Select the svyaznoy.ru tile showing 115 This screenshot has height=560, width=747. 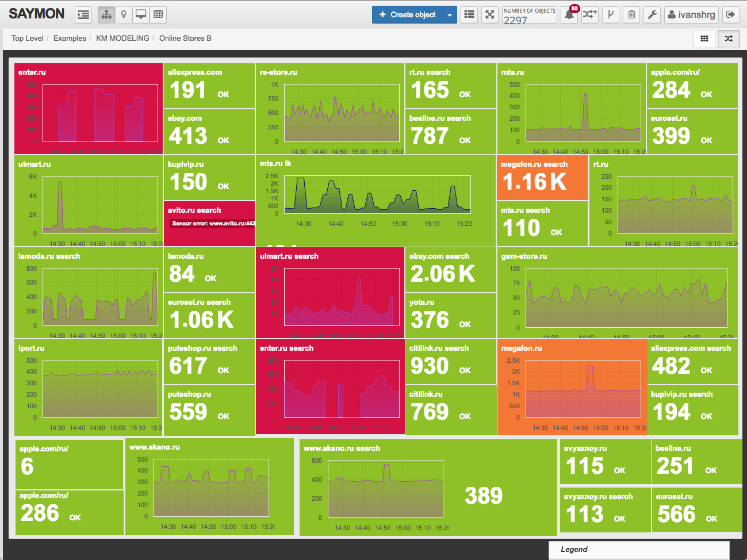point(605,462)
